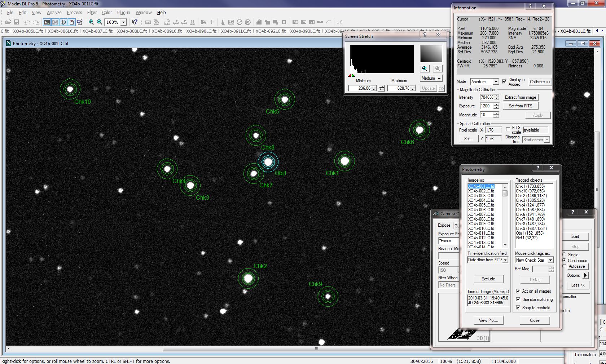Toggle the Snap to centroid checkbox

pos(518,307)
